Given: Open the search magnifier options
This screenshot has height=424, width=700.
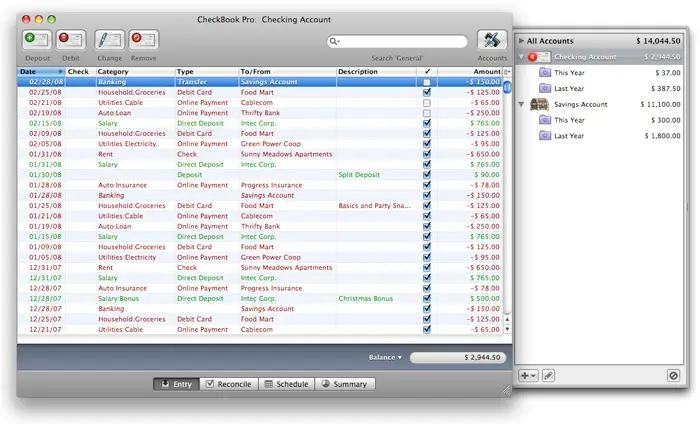Looking at the screenshot, I should 334,42.
